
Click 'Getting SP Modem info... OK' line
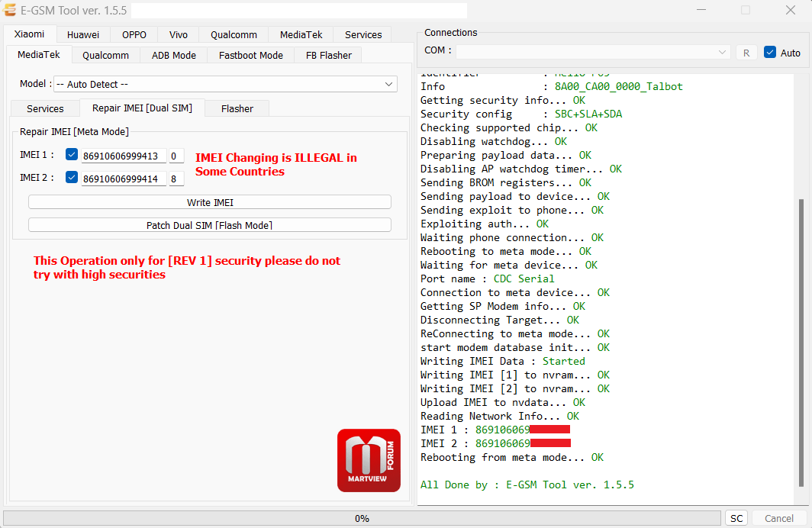click(503, 306)
